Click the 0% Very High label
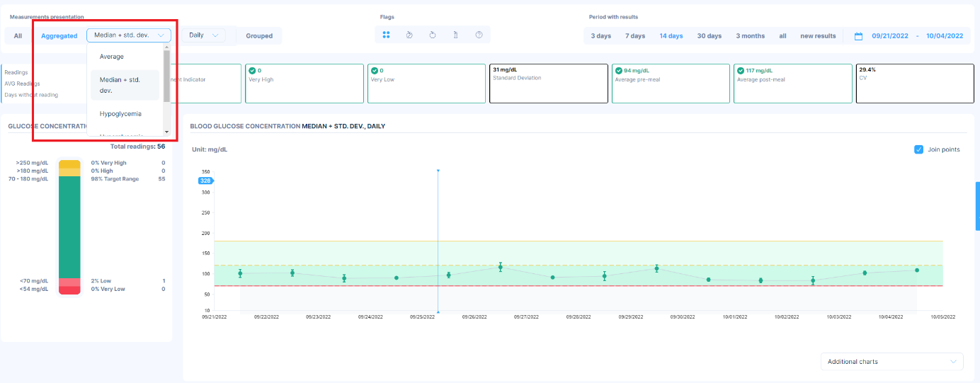Image resolution: width=980 pixels, height=383 pixels. coord(108,163)
